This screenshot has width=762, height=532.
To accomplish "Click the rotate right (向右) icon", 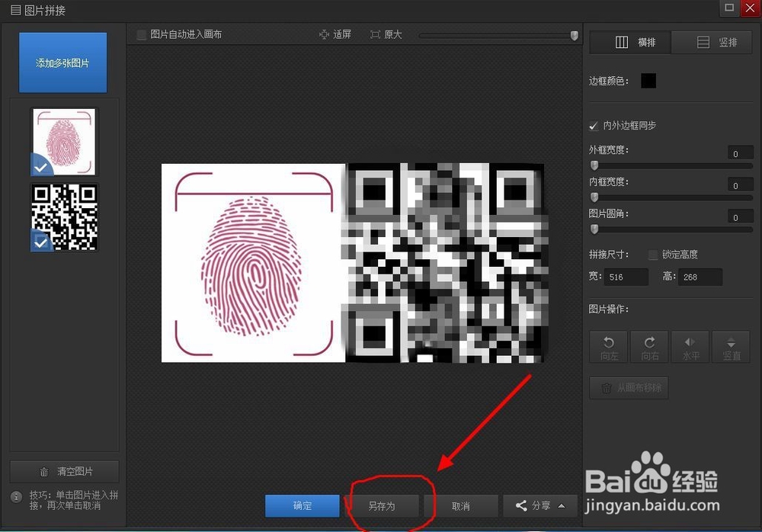I will [650, 342].
